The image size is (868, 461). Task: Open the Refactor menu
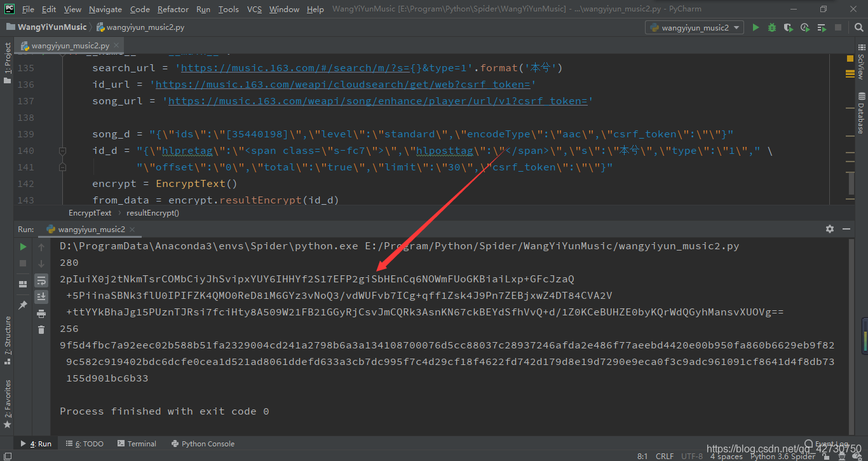click(173, 9)
